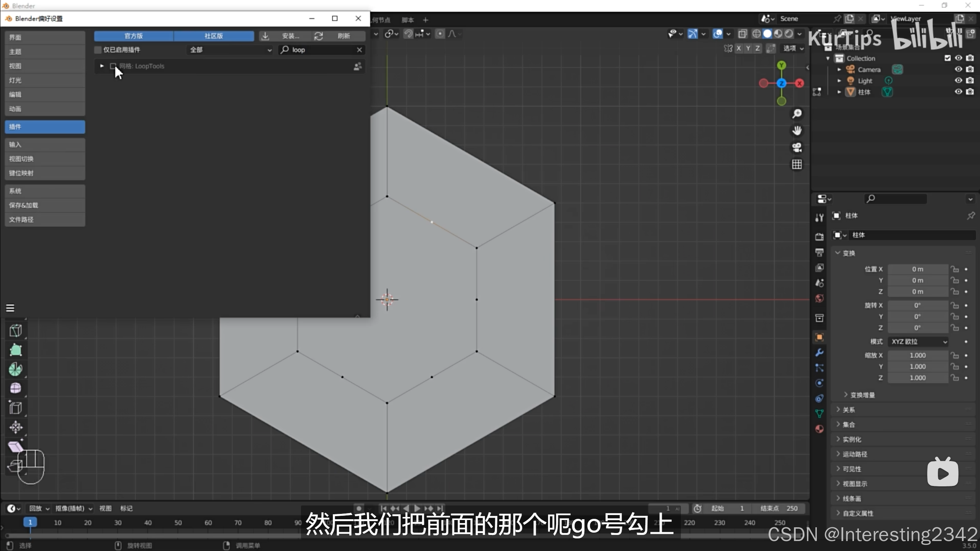Open the Add-ons preferences section

coord(45,127)
